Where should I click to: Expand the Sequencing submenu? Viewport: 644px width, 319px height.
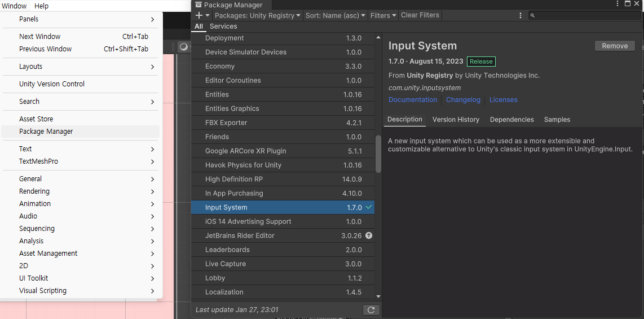coord(81,229)
